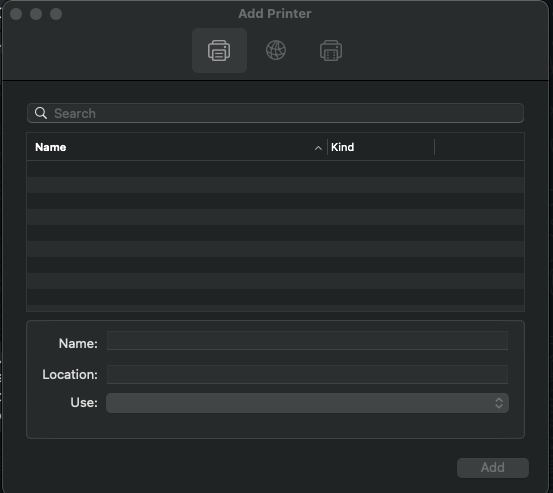Click the Search field

tap(275, 113)
